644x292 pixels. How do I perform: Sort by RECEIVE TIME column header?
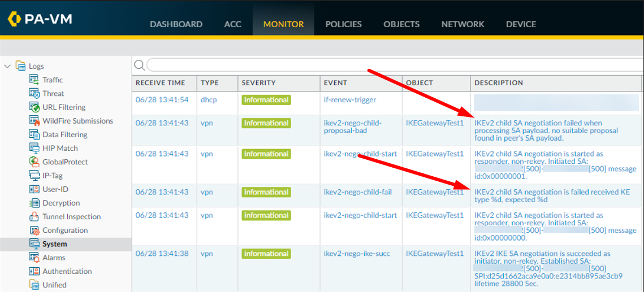160,83
